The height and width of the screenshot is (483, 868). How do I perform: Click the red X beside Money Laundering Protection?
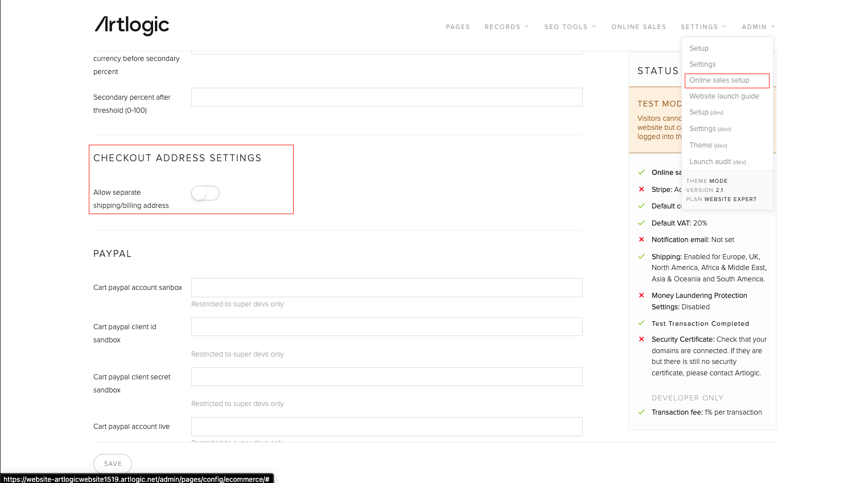pos(641,296)
